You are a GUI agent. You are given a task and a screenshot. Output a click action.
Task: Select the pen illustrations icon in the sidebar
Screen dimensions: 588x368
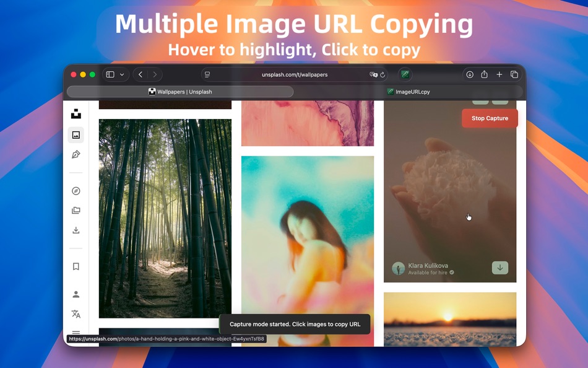pyautogui.click(x=76, y=154)
